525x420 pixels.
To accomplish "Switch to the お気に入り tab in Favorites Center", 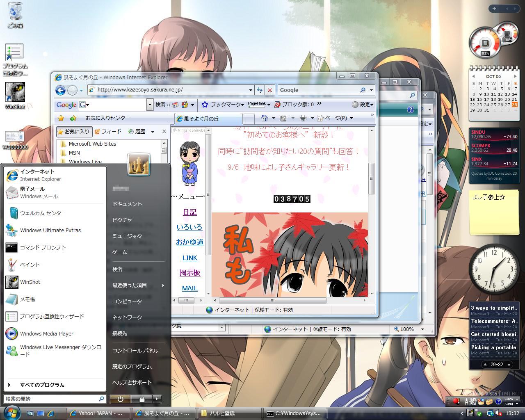I will 74,132.
